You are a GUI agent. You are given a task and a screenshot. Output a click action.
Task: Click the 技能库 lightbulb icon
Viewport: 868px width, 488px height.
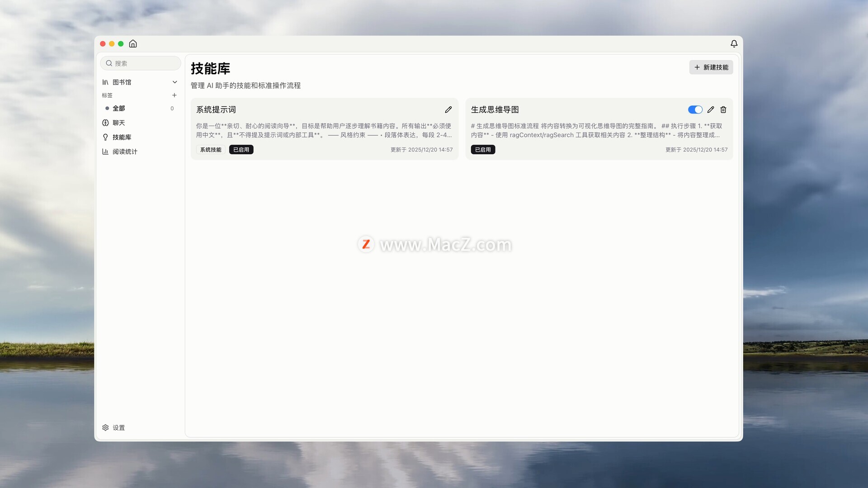105,137
